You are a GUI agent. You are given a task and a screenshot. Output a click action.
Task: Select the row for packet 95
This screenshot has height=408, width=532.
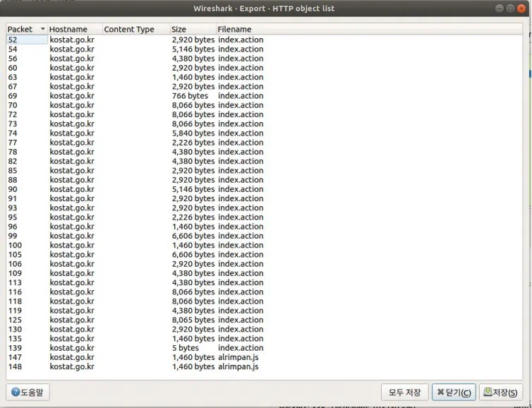[x=265, y=217]
